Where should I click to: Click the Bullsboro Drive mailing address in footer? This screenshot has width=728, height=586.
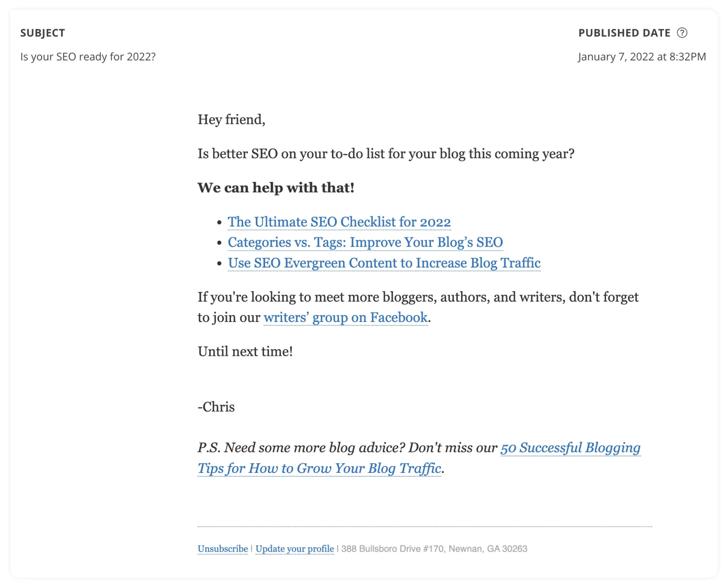point(434,549)
